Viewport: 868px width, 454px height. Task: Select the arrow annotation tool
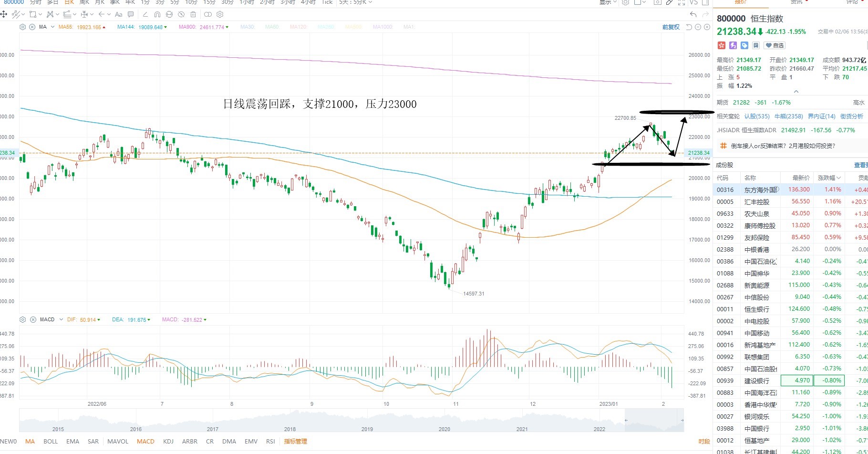point(101,14)
